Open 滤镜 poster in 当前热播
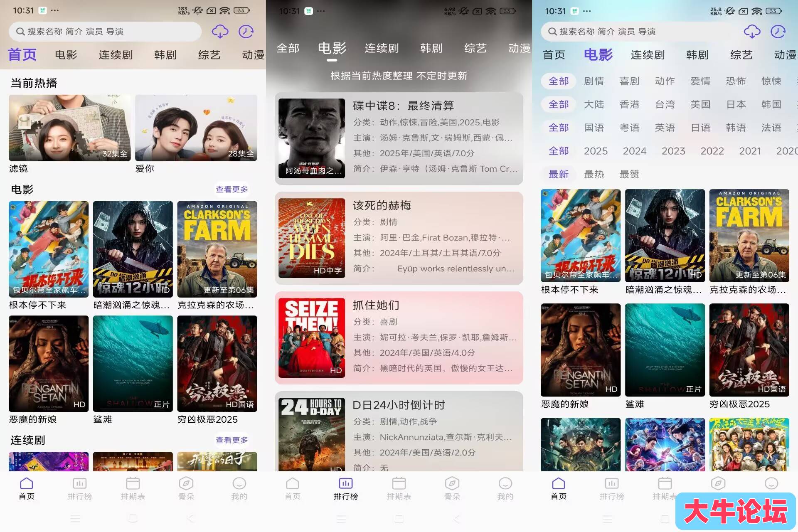The width and height of the screenshot is (798, 532). click(69, 128)
